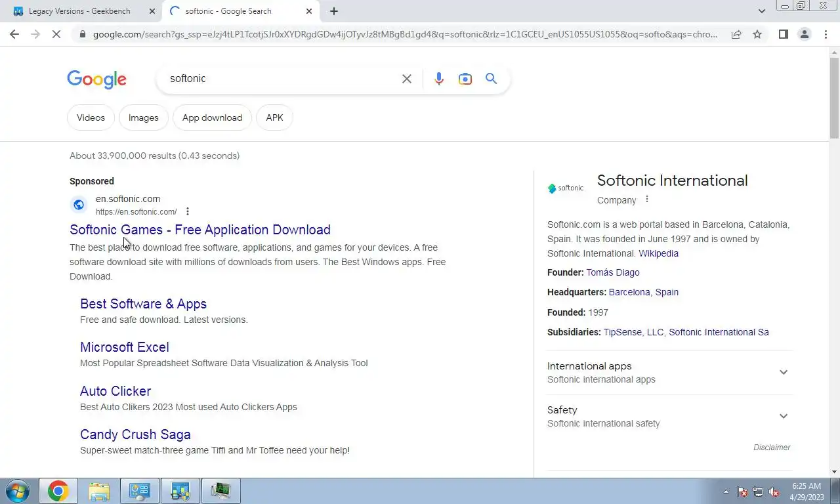Open the Microsoft Excel sitelink
Image resolution: width=840 pixels, height=504 pixels.
(x=125, y=347)
